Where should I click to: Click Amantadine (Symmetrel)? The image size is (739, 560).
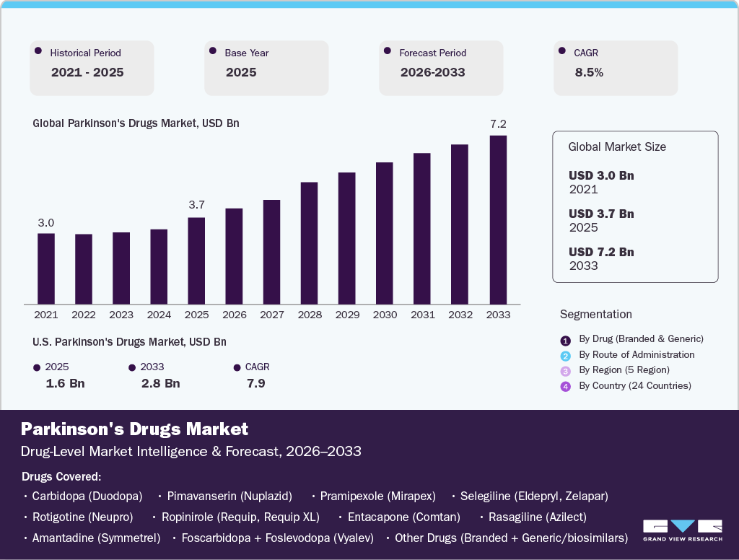[96, 538]
